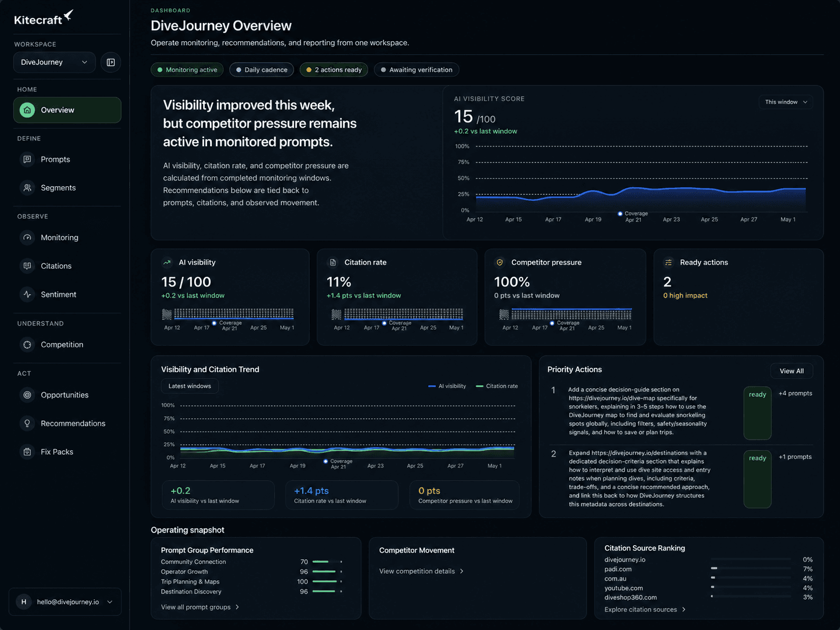Screen dimensions: 840x630
Task: Go to Prompts in the sidebar
Action: tap(67, 160)
